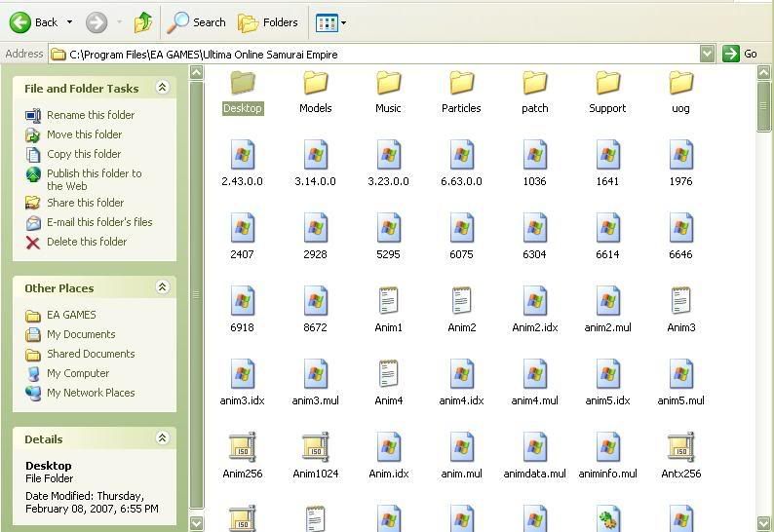Click into the Address path field
Image resolution: width=774 pixels, height=532 pixels.
pyautogui.click(x=374, y=54)
